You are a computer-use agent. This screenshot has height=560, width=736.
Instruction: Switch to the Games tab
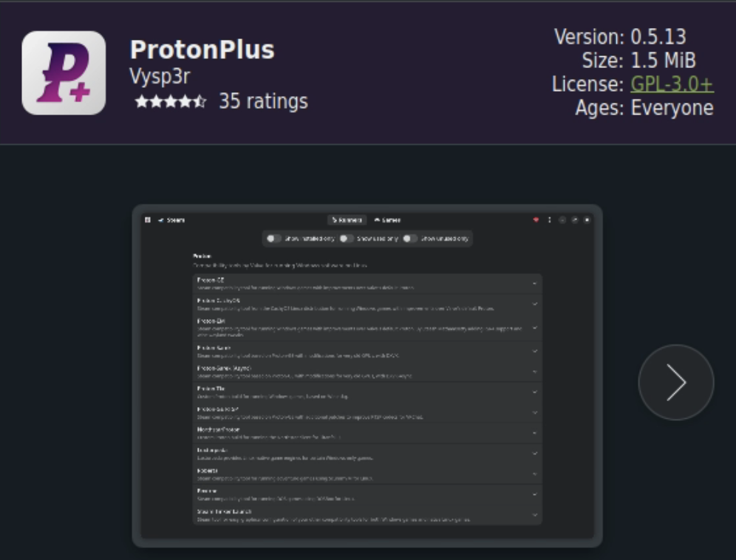click(387, 219)
